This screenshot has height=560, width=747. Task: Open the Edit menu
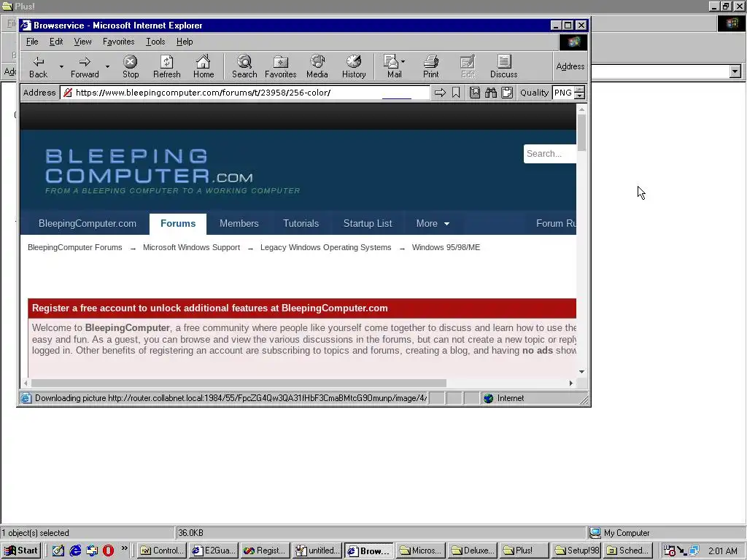55,42
